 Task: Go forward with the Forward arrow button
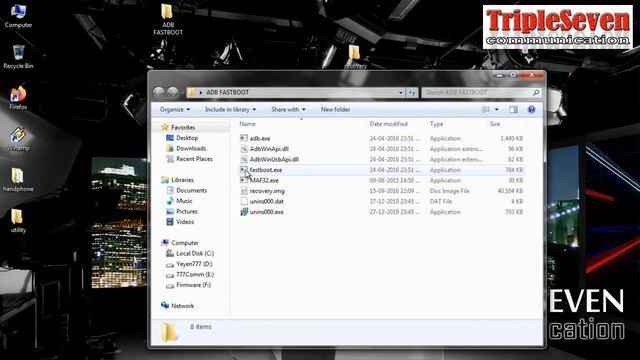coord(173,92)
